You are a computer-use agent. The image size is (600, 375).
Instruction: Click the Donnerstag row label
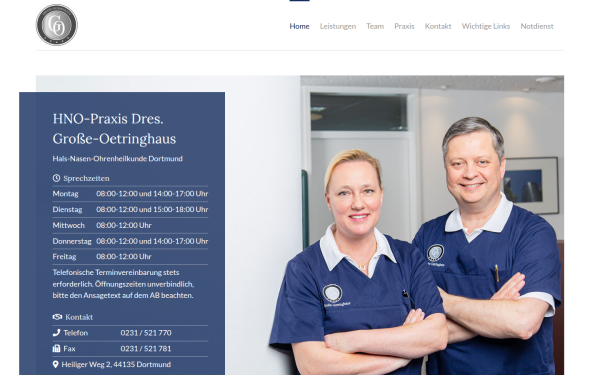click(x=72, y=241)
